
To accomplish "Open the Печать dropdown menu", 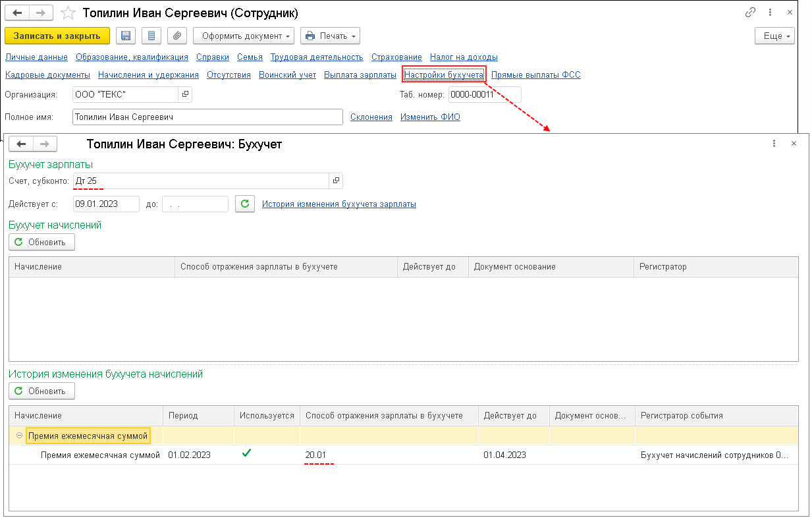I will (330, 36).
